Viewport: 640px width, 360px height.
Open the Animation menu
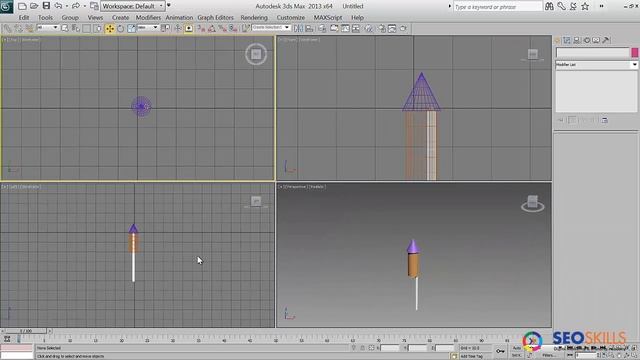(x=179, y=18)
